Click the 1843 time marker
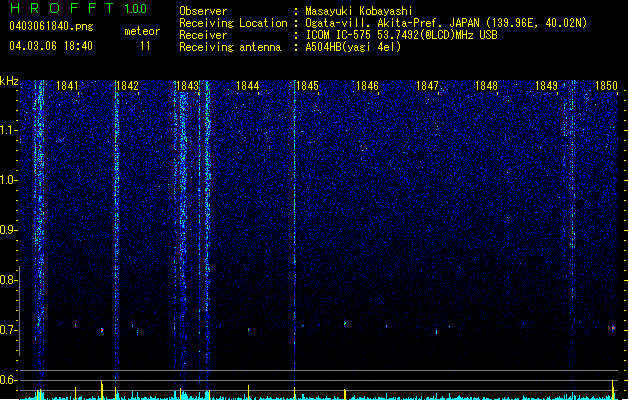The image size is (629, 400). tap(187, 86)
